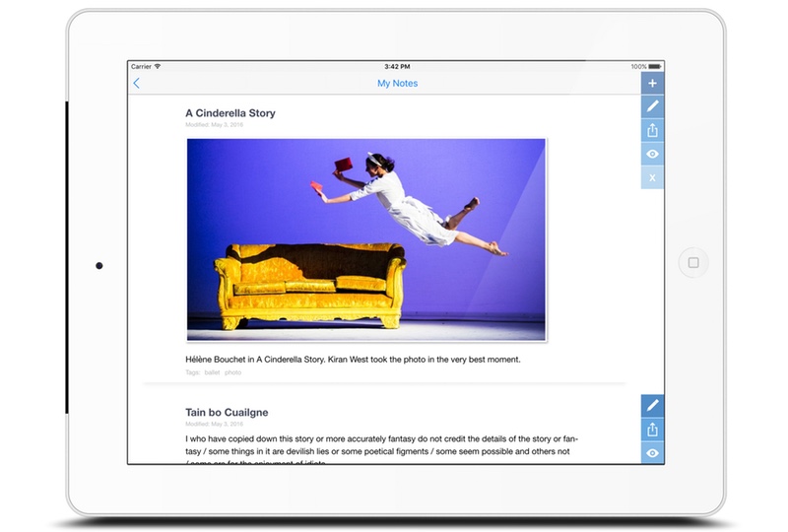Click the Tain bo Cuailgne body text
The image size is (788, 532).
point(381,450)
